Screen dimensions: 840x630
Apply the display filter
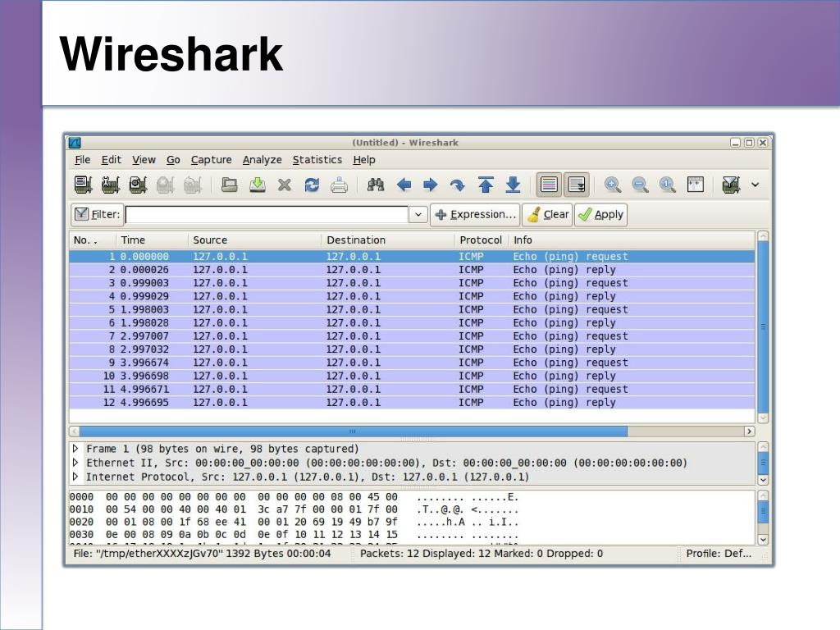click(x=600, y=215)
